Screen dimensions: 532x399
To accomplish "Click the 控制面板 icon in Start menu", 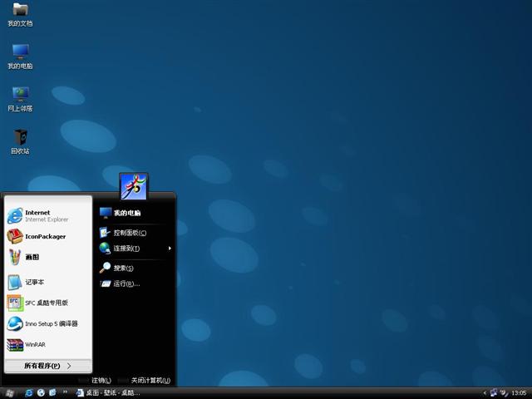I will 105,233.
